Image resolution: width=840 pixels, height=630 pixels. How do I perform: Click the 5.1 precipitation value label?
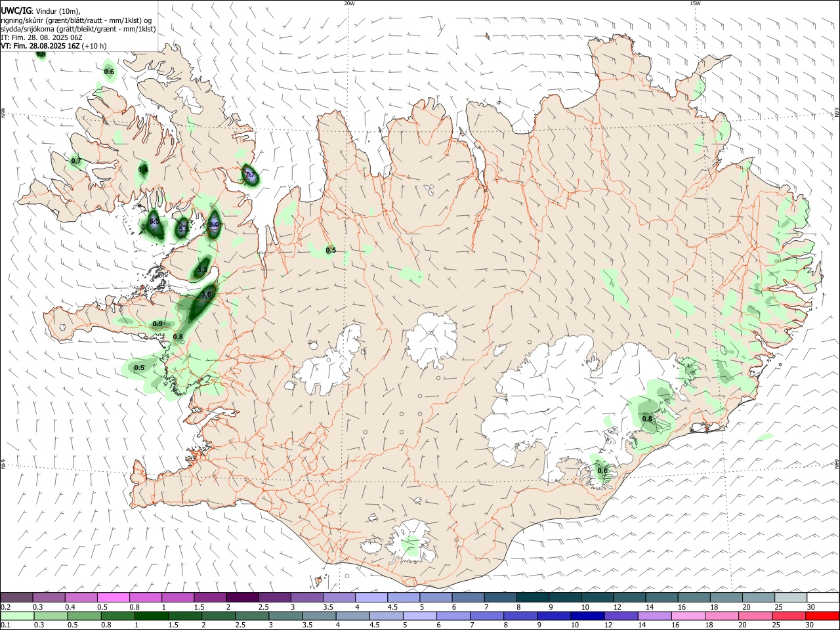coord(183,230)
